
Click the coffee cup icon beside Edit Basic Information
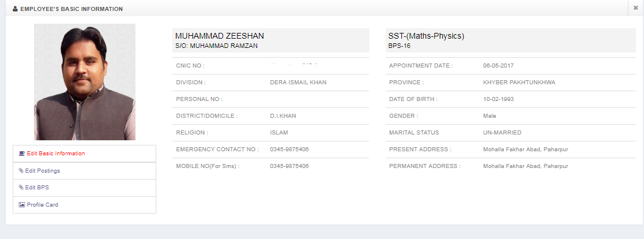tap(22, 154)
